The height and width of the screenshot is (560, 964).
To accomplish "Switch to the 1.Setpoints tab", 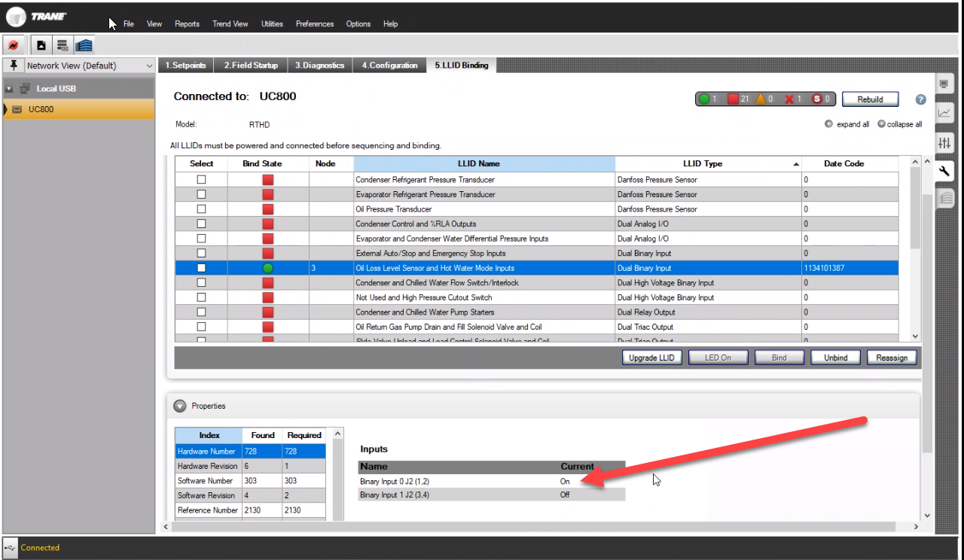I will click(x=185, y=65).
